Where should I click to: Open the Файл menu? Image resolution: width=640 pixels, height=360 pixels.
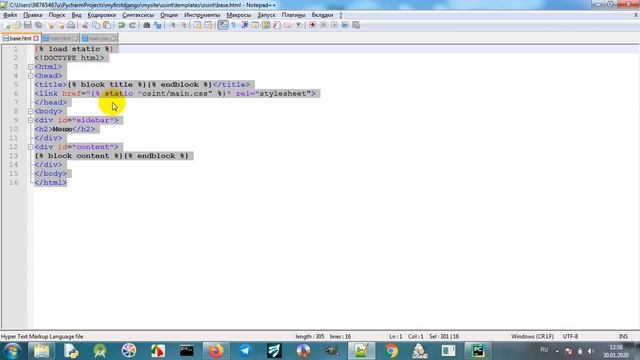point(10,15)
